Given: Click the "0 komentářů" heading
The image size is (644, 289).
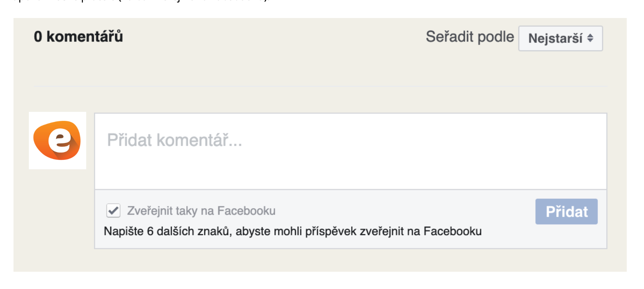Looking at the screenshot, I should coord(78,37).
